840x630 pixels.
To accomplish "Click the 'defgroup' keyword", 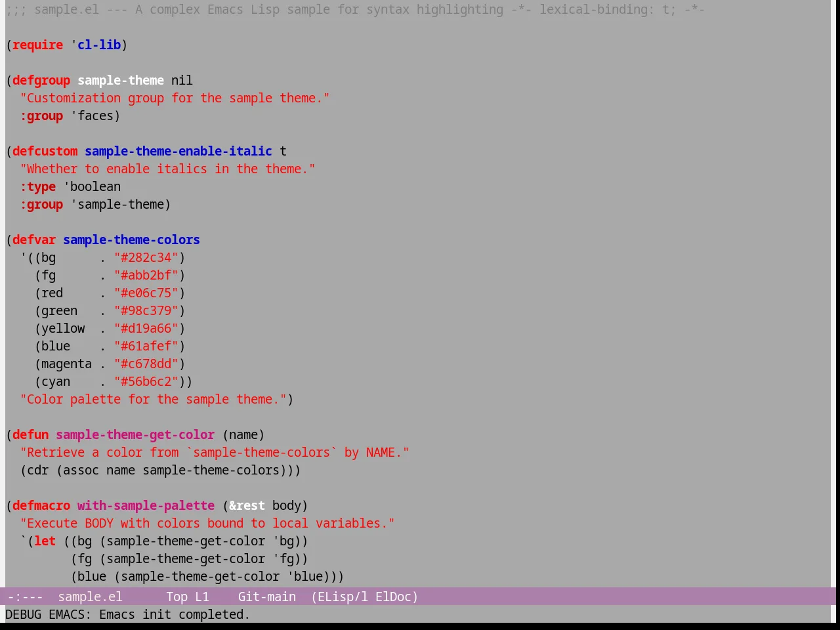I will pos(41,80).
